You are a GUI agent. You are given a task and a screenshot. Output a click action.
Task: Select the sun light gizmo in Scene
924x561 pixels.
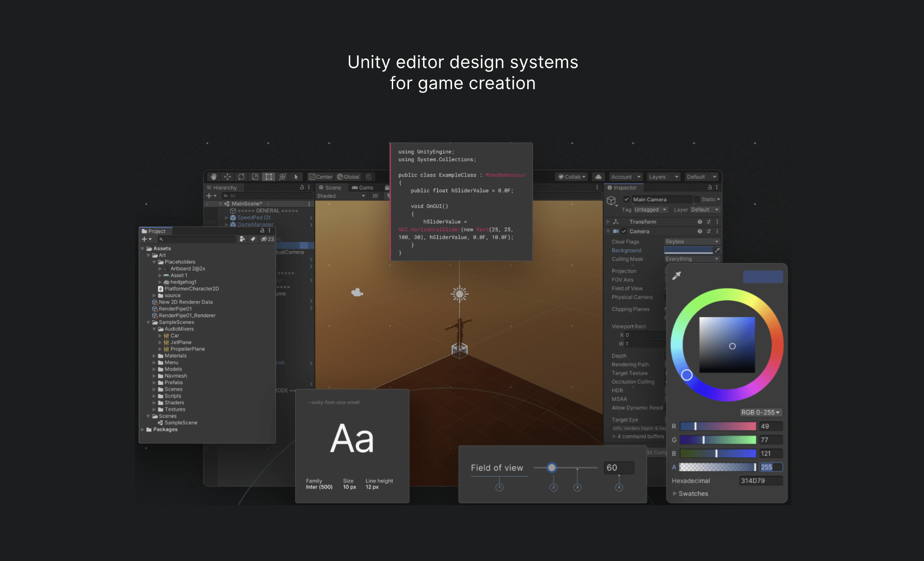(x=459, y=294)
